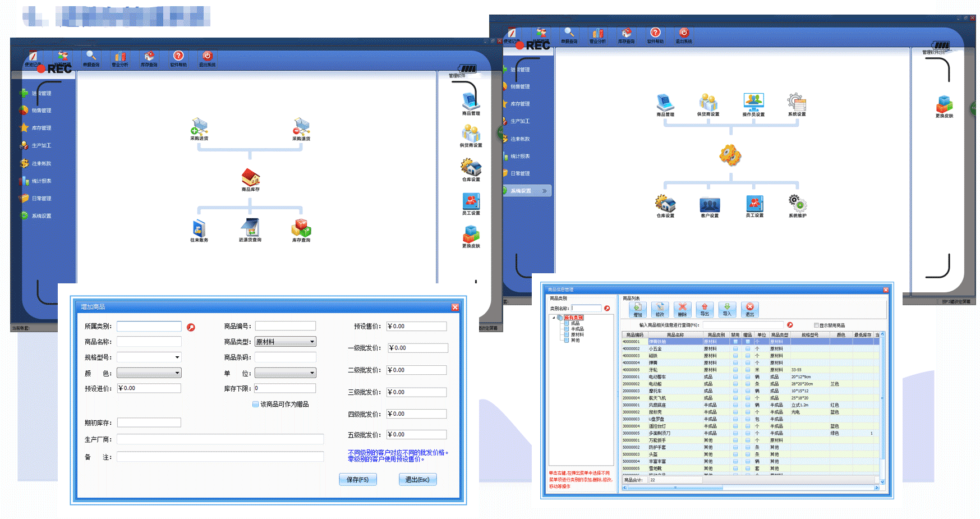The image size is (980, 519).
Task: Check the 显示禁用商品 checkbox
Action: 816,325
